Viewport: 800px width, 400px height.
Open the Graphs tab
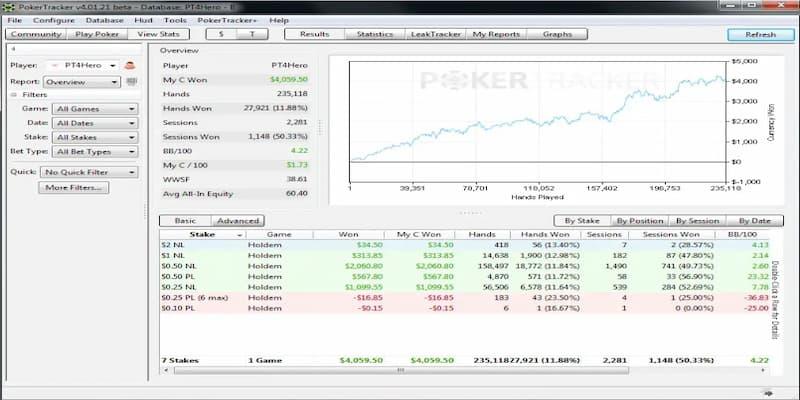557,34
